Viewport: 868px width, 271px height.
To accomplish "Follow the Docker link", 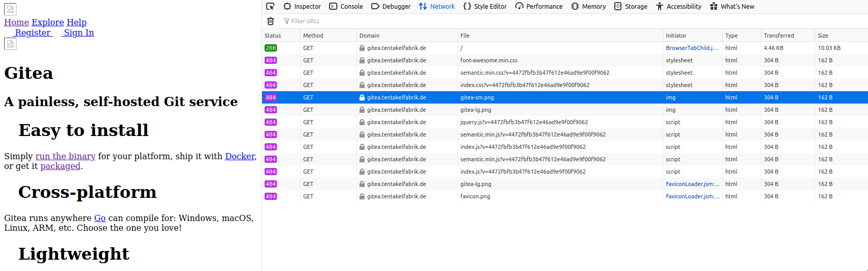I will [x=240, y=156].
